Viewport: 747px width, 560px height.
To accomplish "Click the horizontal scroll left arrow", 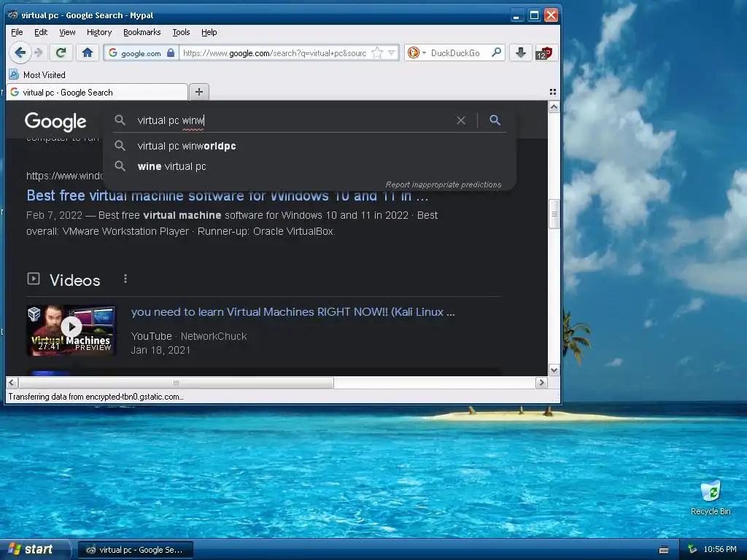I will tap(12, 382).
